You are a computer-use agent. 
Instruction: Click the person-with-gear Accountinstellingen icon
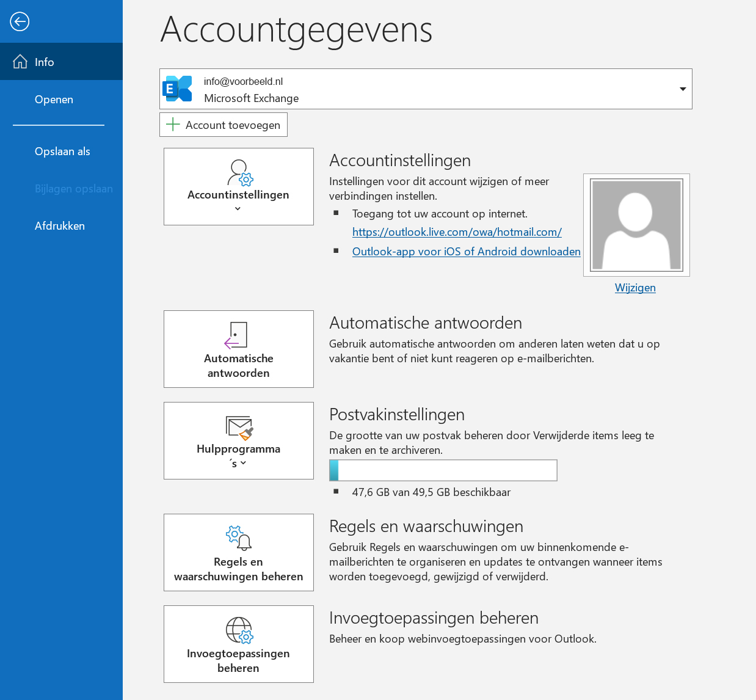[239, 173]
